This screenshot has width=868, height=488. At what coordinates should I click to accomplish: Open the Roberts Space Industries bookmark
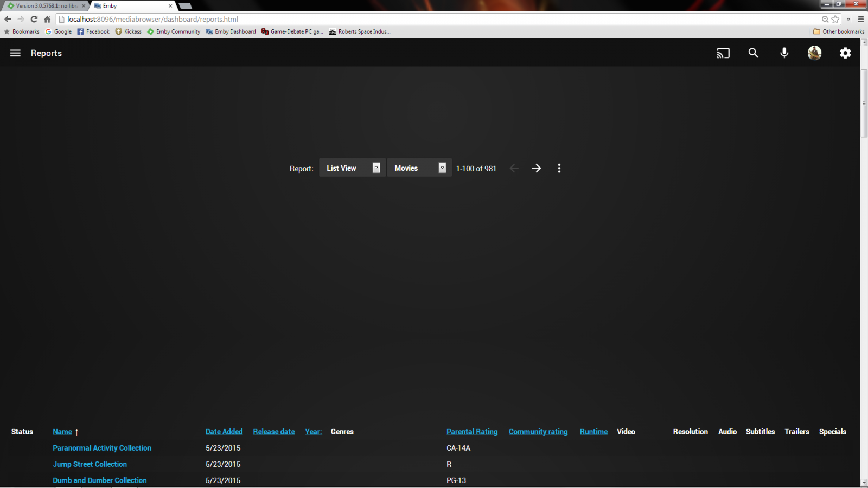[x=360, y=31]
